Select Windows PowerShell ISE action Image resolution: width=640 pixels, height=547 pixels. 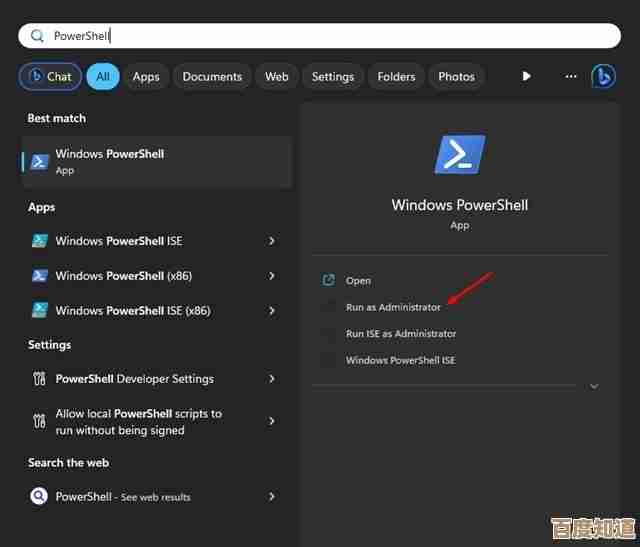pyautogui.click(x=400, y=360)
